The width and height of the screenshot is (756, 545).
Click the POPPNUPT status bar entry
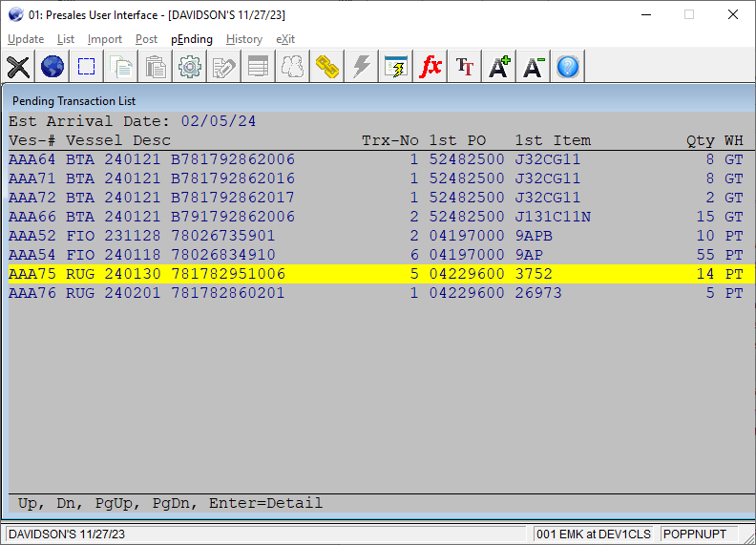point(695,534)
